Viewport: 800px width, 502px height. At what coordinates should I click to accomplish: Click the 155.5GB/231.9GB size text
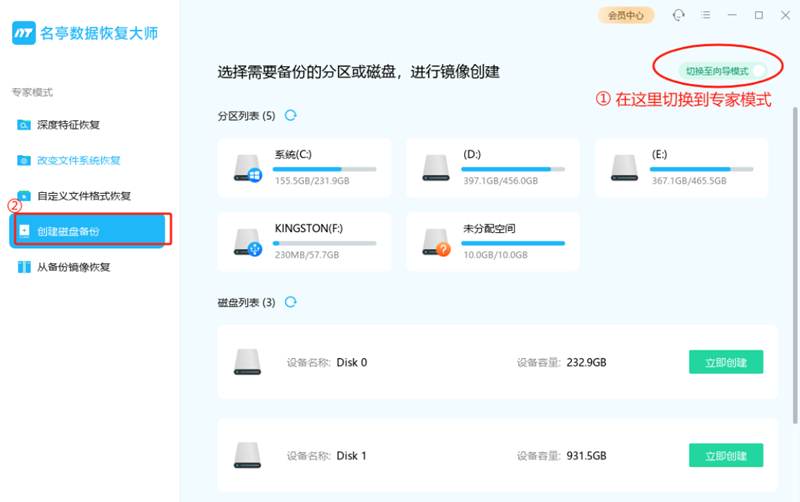[x=312, y=181]
